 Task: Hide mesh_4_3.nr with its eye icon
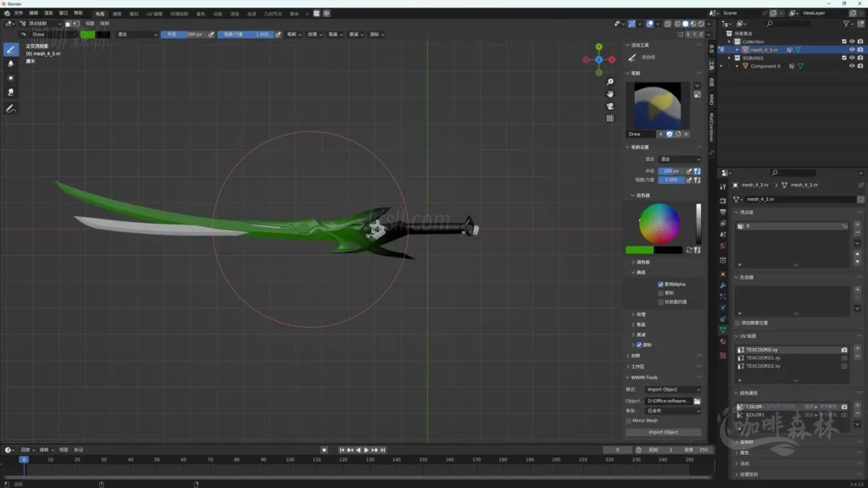pos(852,50)
